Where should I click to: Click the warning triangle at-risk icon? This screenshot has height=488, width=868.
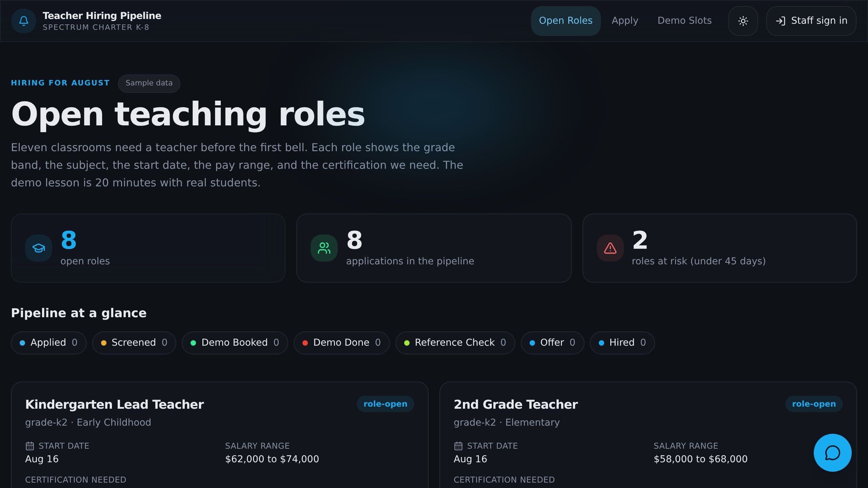pos(610,248)
